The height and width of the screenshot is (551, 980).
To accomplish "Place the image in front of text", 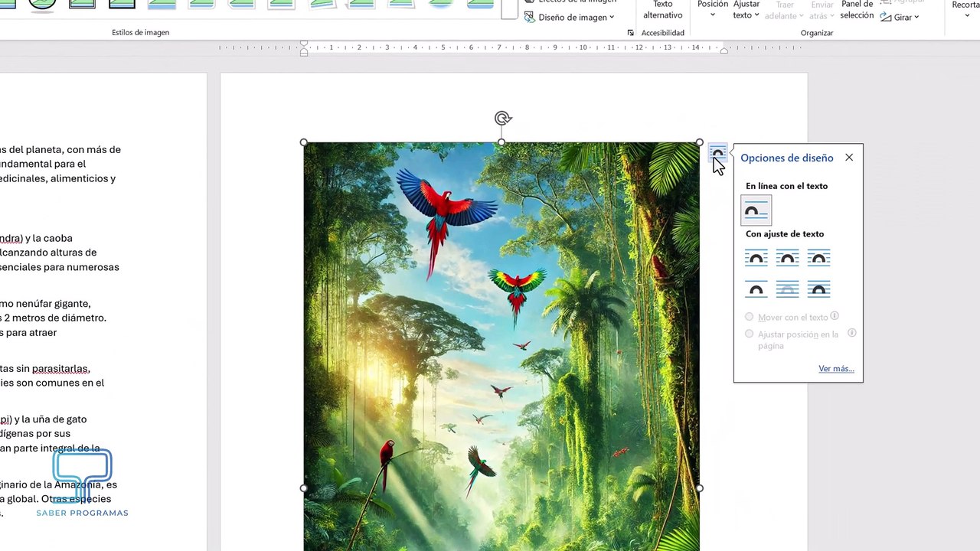I will click(818, 289).
